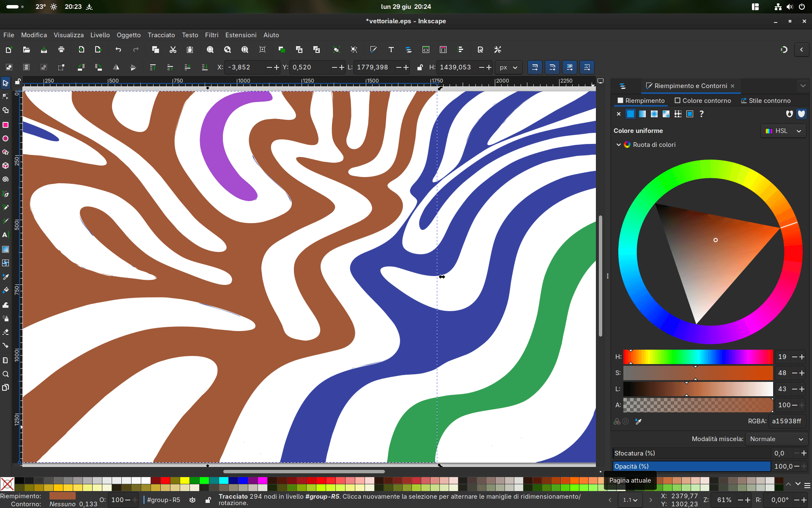812x508 pixels.
Task: Decrease the S saturation value
Action: pos(794,373)
